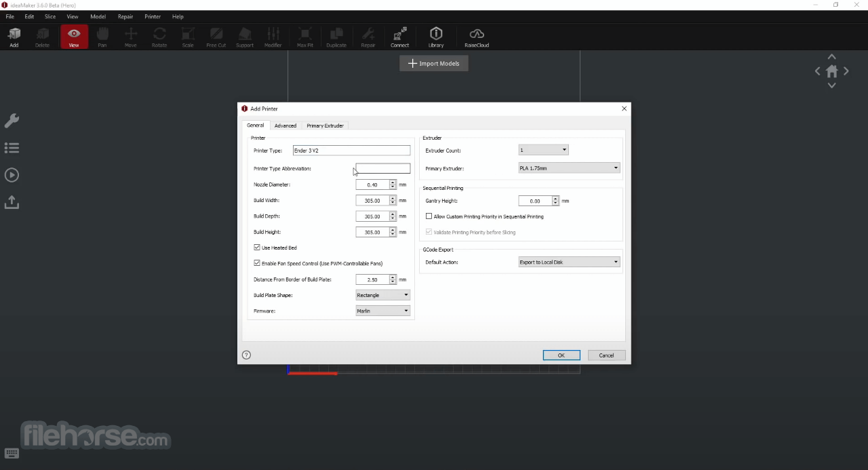
Task: Switch to the General tab
Action: click(x=256, y=125)
